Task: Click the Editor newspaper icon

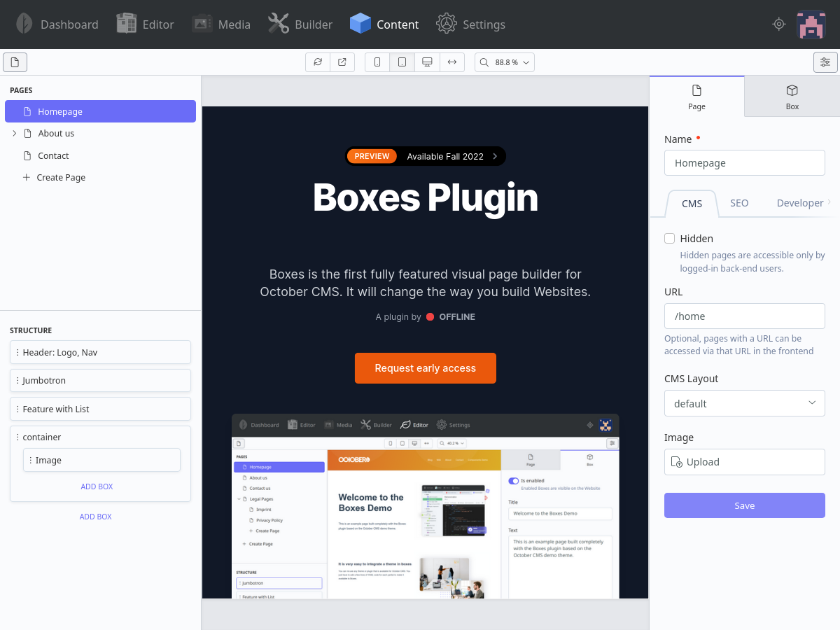Action: [127, 24]
